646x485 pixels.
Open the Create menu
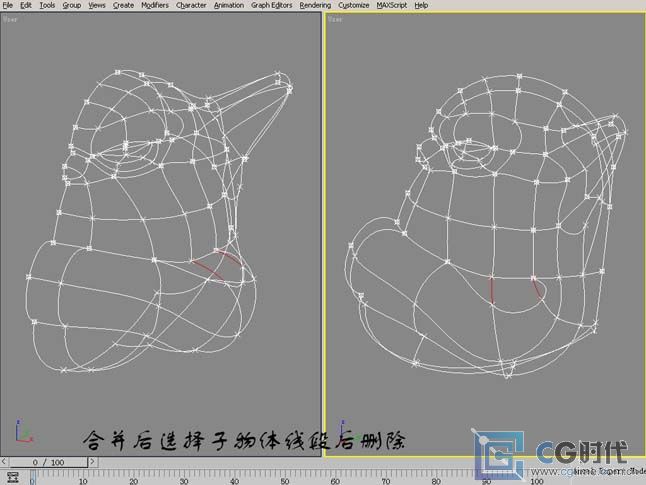(x=123, y=5)
